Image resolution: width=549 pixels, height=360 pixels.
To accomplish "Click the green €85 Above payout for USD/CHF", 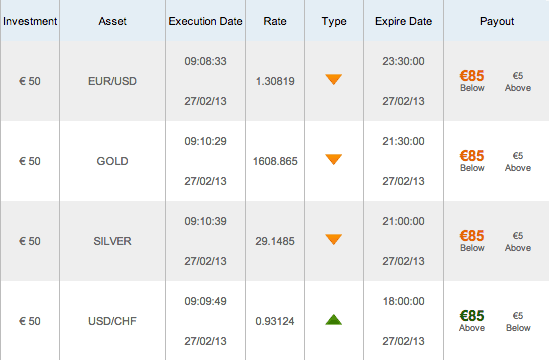I will (472, 321).
